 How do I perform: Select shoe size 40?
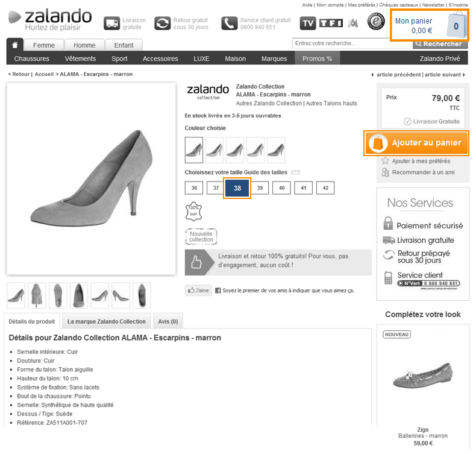pos(281,188)
